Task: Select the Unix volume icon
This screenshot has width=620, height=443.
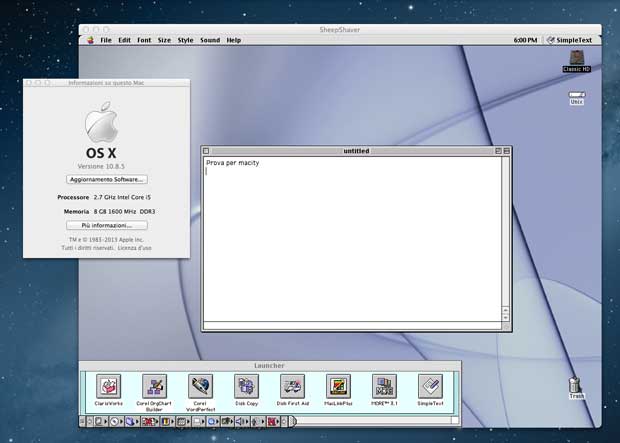Action: tap(576, 96)
